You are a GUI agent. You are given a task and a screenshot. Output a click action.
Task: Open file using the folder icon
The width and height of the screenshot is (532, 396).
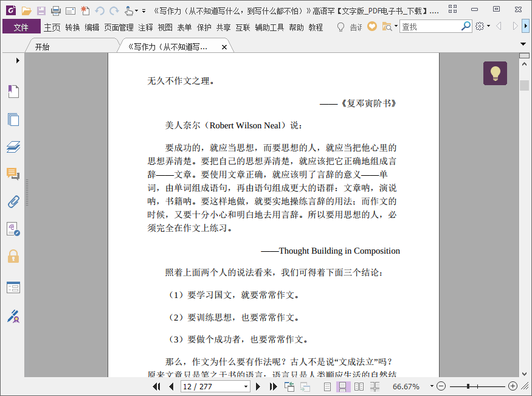pos(27,11)
